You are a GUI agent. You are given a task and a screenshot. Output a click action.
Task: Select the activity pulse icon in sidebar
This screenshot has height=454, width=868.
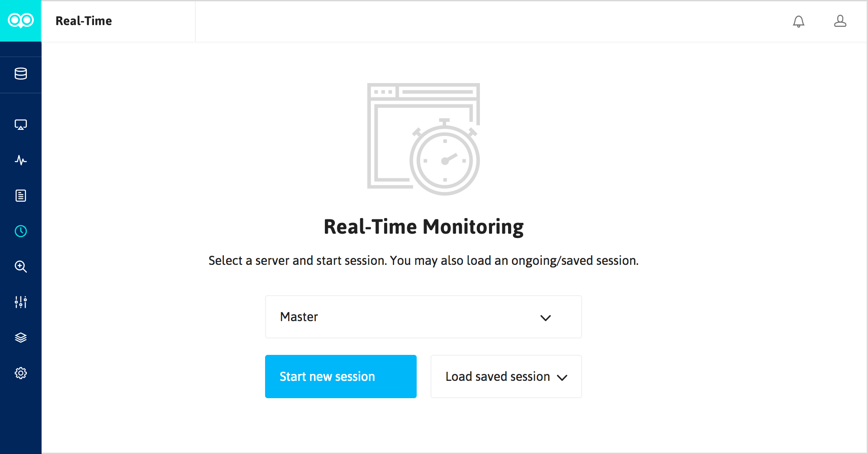(21, 160)
